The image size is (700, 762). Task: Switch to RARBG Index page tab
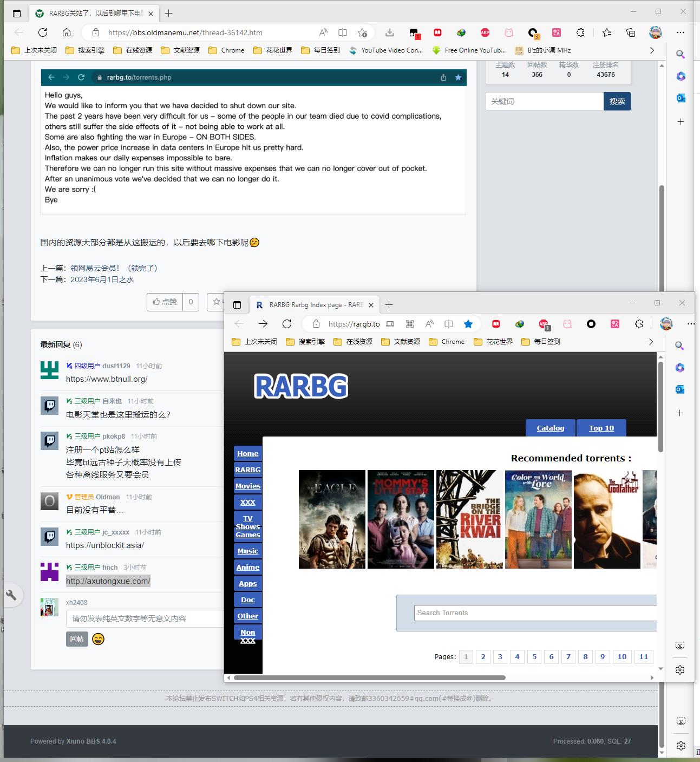(x=315, y=305)
